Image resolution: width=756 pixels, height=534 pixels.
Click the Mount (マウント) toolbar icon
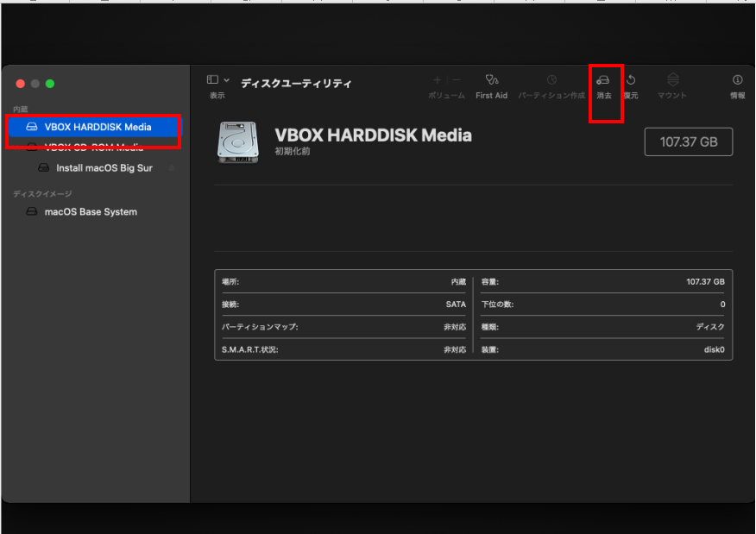673,79
